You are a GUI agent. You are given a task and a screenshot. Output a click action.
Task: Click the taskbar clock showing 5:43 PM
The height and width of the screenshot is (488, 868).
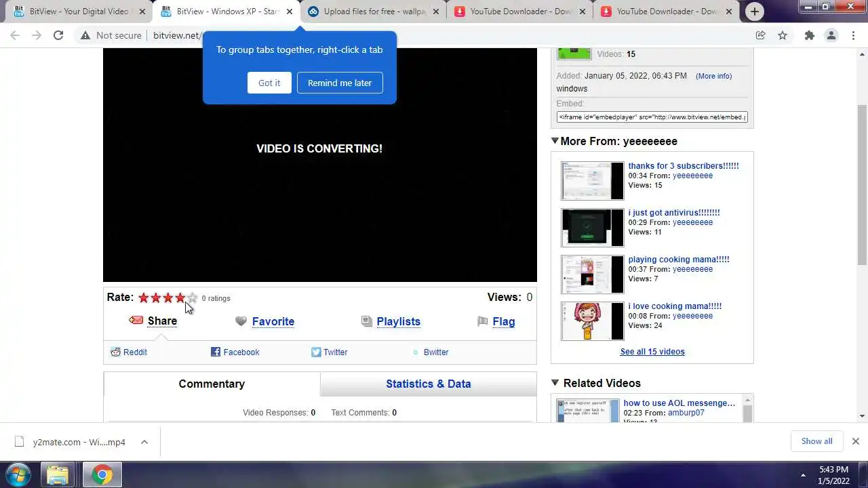click(833, 475)
